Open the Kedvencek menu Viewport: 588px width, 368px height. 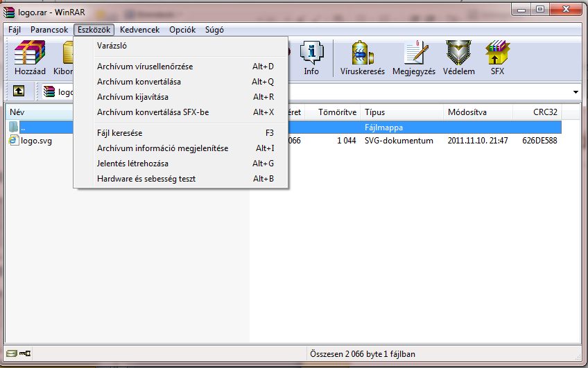coord(139,30)
